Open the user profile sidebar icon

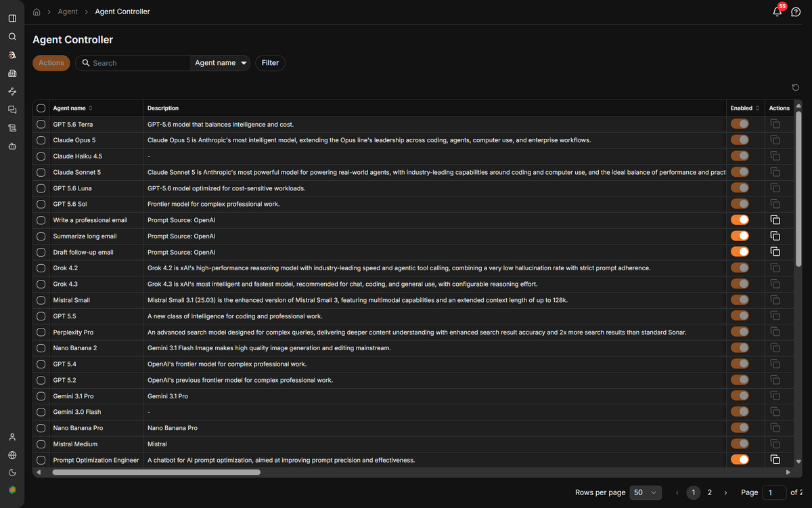[12, 437]
